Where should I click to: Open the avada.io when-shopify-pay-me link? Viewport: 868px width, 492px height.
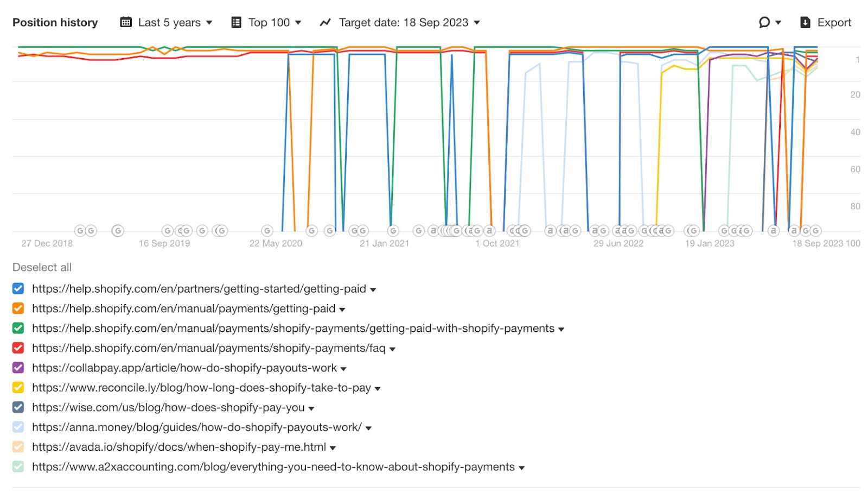tap(179, 447)
